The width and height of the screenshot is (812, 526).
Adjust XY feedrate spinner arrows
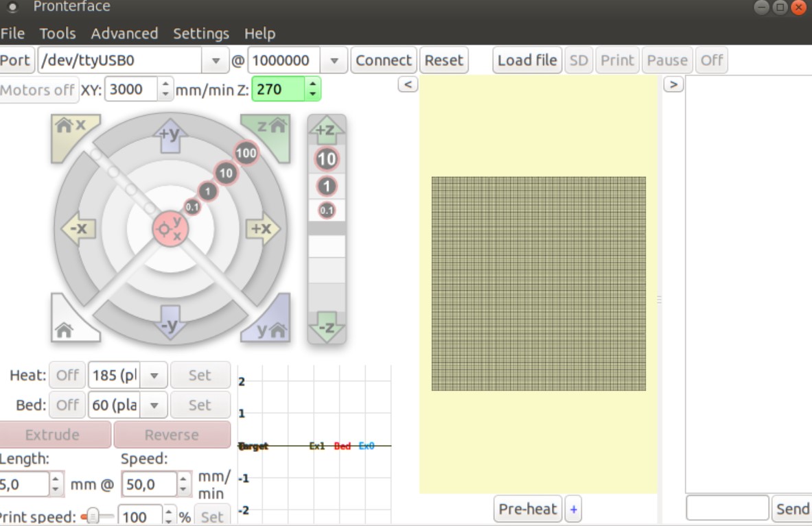(165, 89)
